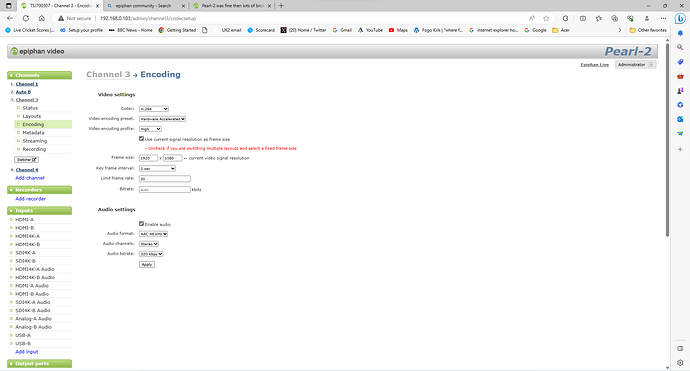Add a sidebar app with the plus icon

click(x=680, y=149)
